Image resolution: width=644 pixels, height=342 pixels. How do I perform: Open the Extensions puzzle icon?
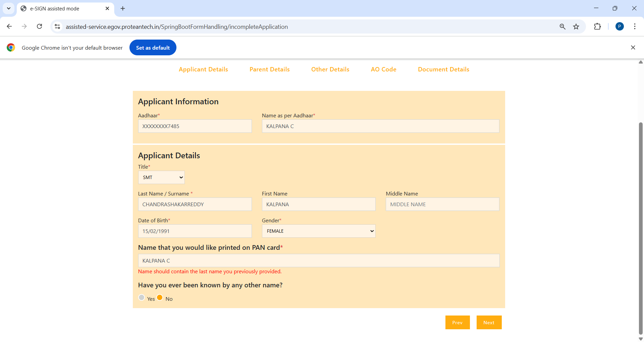tap(597, 26)
